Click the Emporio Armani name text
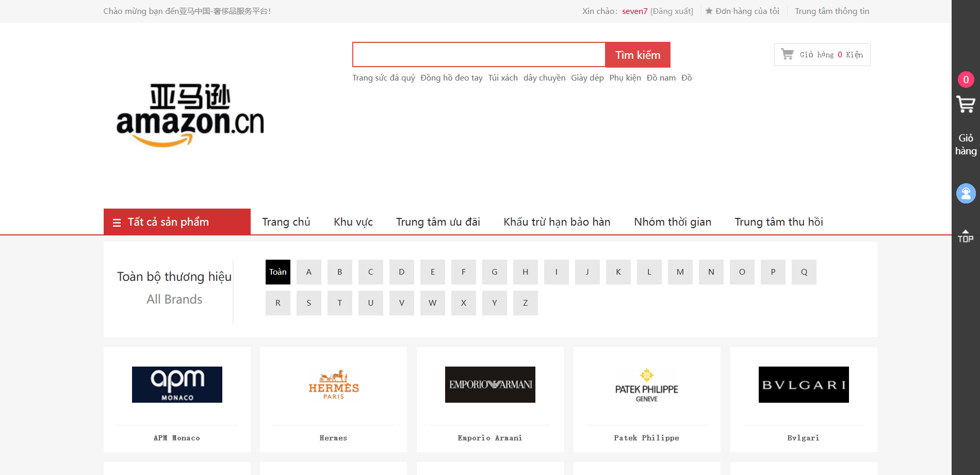Image resolution: width=980 pixels, height=475 pixels. pyautogui.click(x=490, y=438)
